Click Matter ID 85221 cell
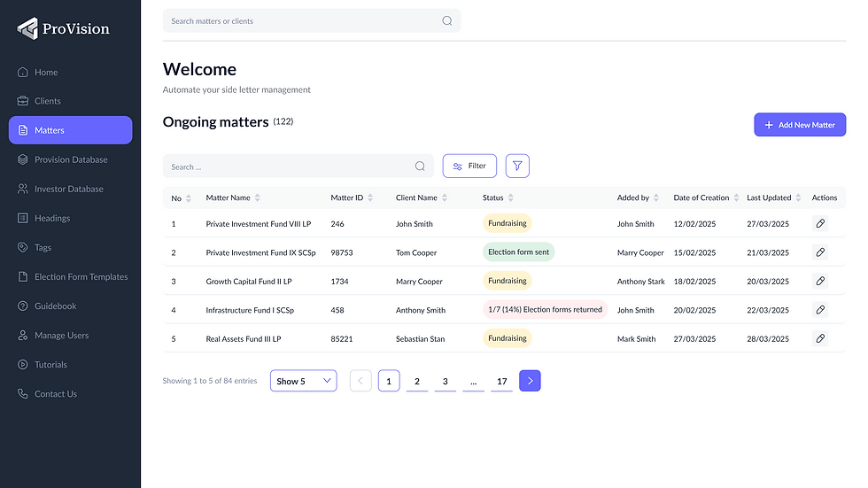 click(x=342, y=338)
